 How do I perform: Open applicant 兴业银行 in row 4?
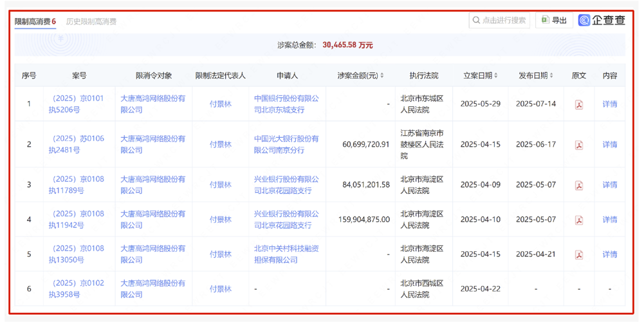coord(286,219)
